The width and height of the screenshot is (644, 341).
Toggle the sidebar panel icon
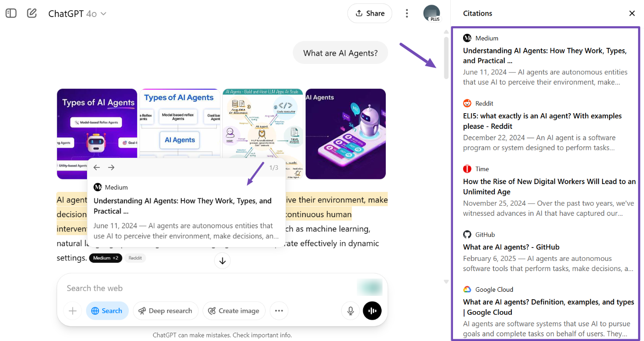click(x=11, y=13)
